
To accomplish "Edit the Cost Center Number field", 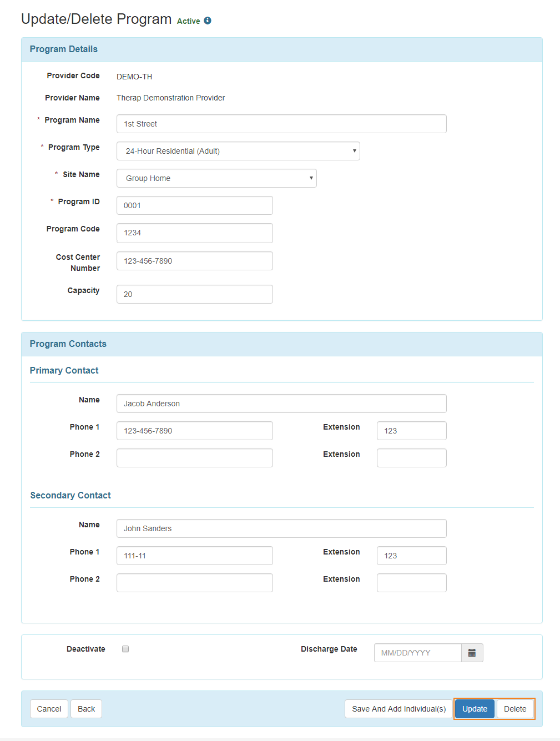I will (194, 261).
